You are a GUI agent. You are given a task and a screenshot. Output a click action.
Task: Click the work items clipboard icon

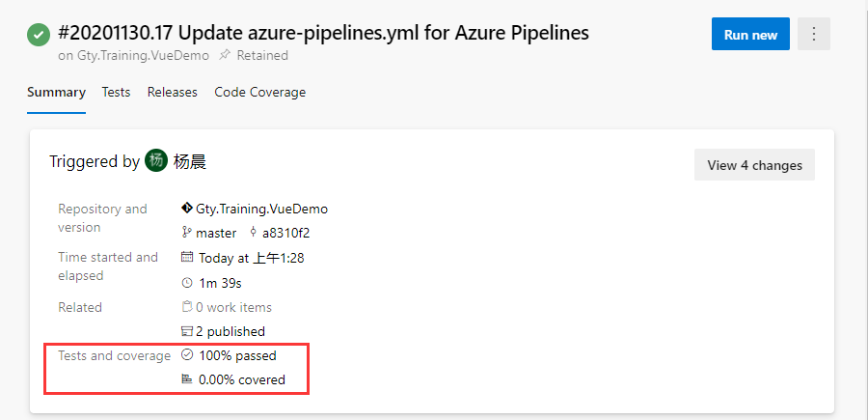point(187,307)
